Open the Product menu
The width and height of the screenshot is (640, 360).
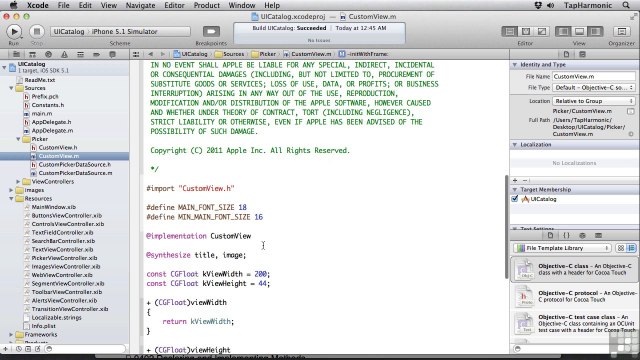pos(207,5)
